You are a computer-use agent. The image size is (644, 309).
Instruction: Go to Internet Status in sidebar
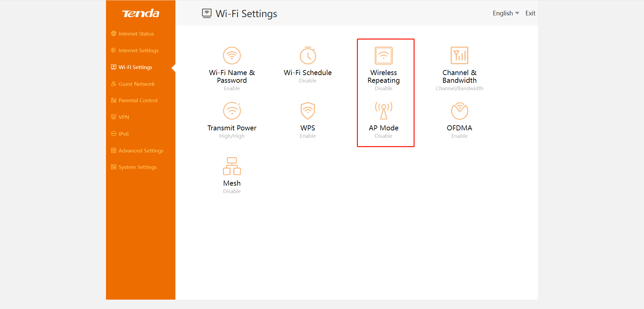coord(136,34)
